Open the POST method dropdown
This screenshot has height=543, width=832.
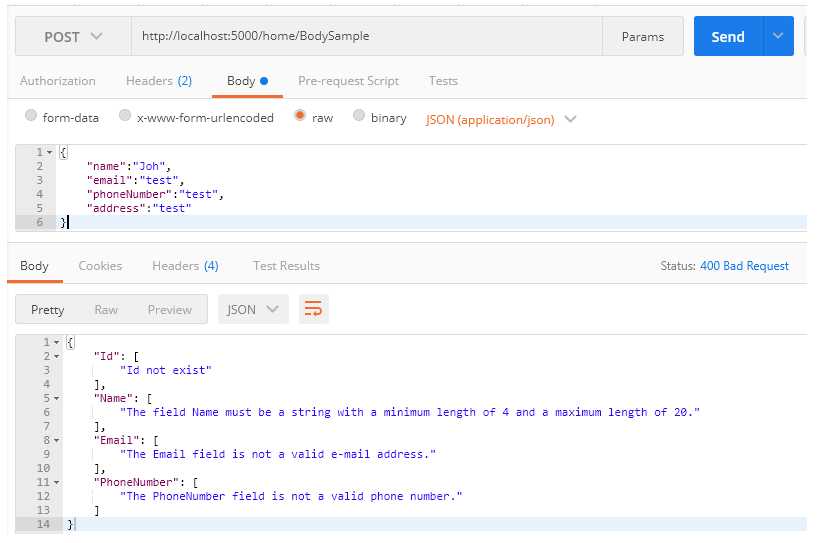(73, 36)
